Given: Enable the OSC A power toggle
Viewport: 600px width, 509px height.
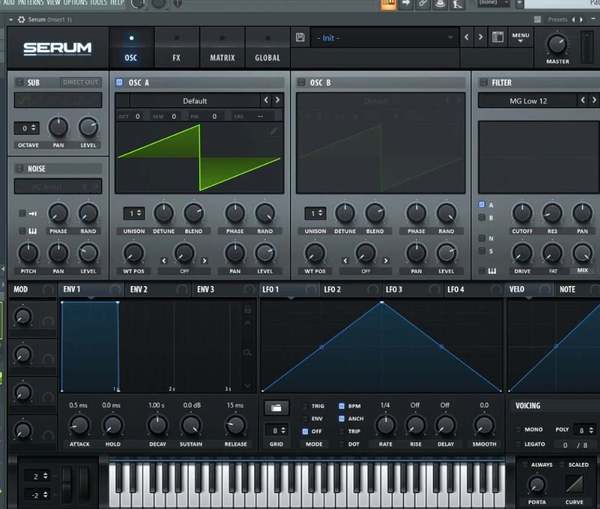Looking at the screenshot, I should 120,83.
